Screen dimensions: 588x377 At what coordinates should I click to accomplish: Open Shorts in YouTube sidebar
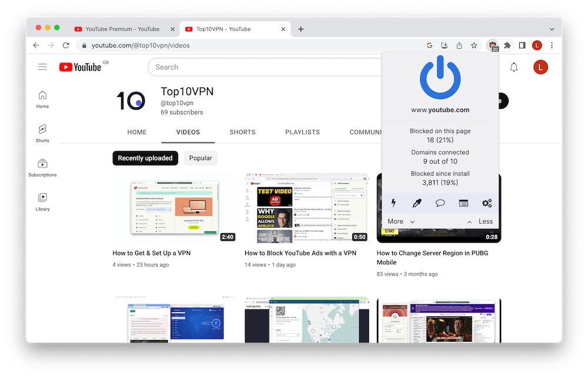pos(42,134)
